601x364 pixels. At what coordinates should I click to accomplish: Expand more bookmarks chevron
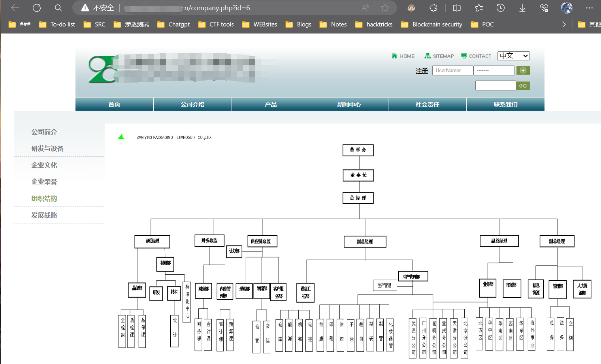point(564,24)
